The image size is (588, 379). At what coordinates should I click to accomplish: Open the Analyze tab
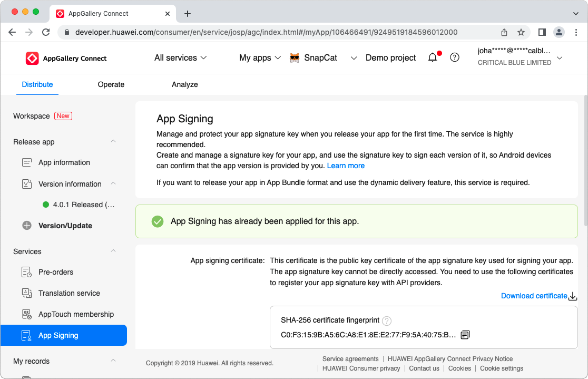[184, 84]
